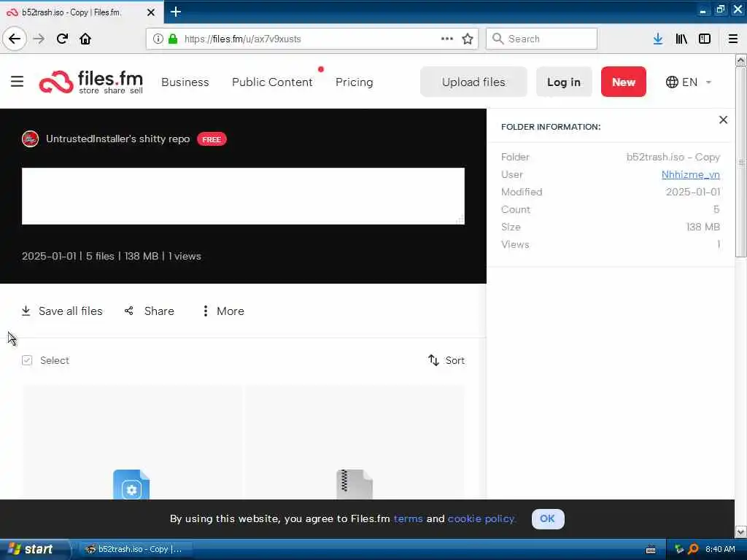This screenshot has height=560, width=747.
Task: Open the Firefox hamburger menu
Action: pyautogui.click(x=733, y=39)
